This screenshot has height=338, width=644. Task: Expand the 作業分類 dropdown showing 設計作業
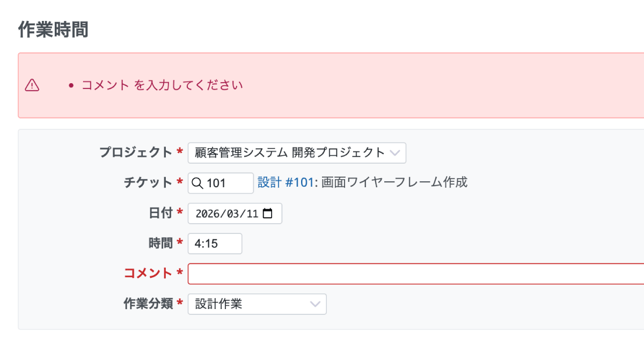click(257, 304)
